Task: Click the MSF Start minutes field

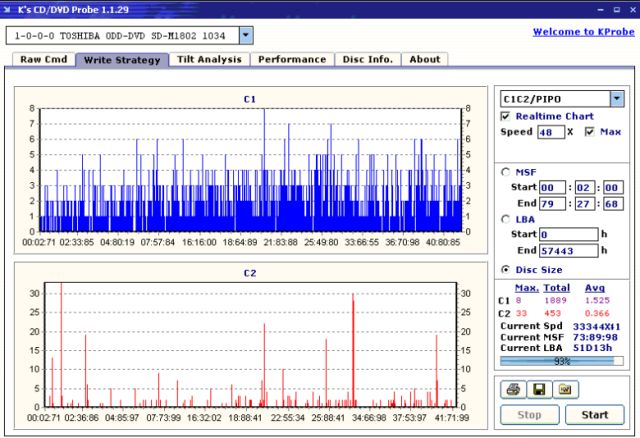Action: [x=552, y=187]
